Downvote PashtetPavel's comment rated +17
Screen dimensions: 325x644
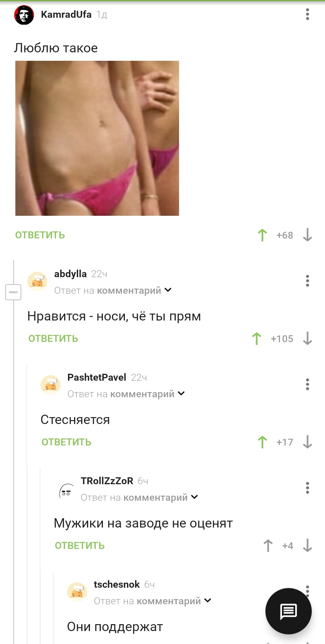tap(307, 442)
